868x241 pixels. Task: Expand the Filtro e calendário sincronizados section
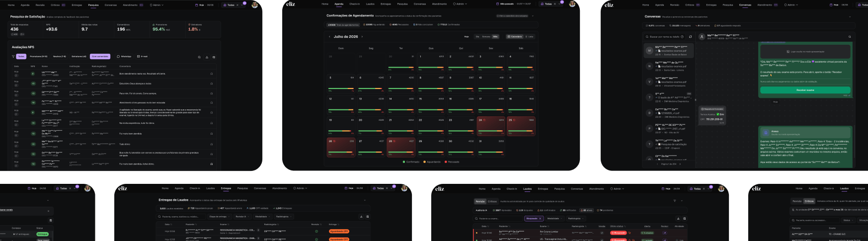pos(533,16)
